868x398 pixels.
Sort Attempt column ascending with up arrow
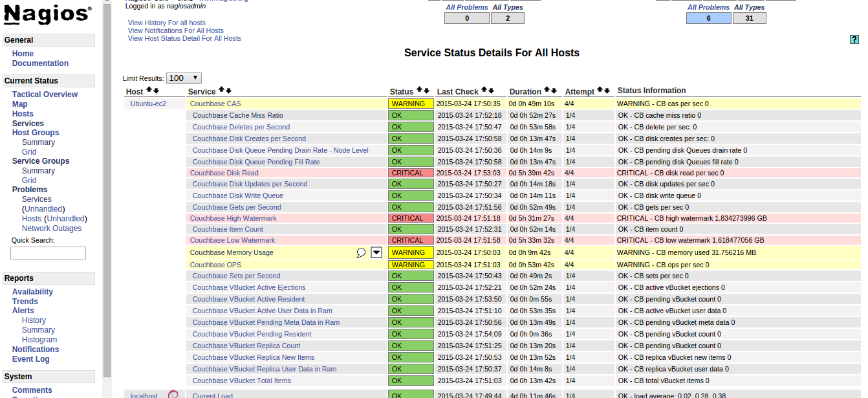600,91
